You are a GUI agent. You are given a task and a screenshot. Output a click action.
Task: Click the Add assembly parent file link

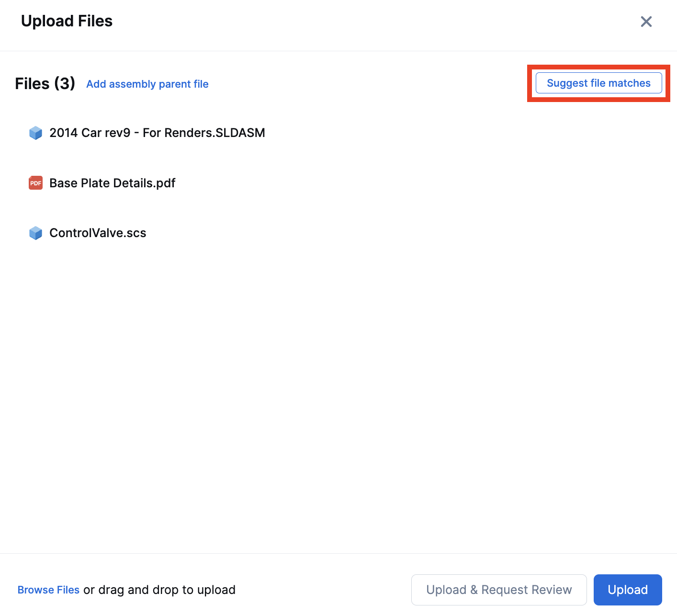point(147,84)
